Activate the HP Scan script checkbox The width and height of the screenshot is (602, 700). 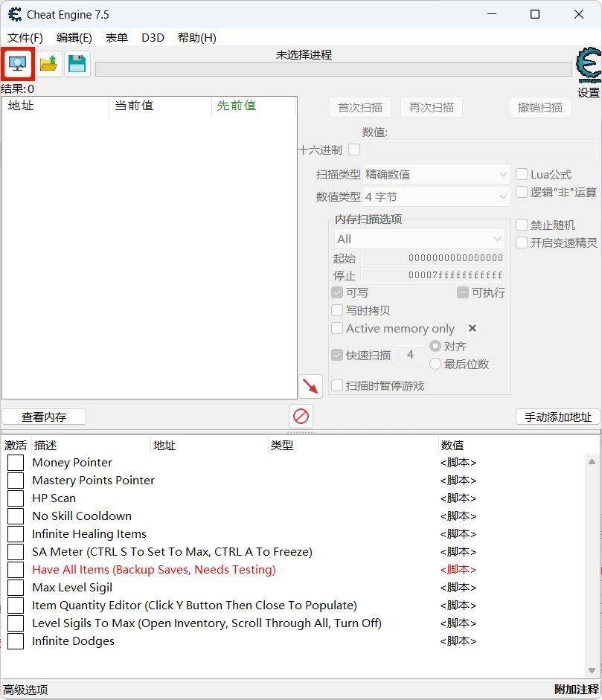pyautogui.click(x=16, y=498)
